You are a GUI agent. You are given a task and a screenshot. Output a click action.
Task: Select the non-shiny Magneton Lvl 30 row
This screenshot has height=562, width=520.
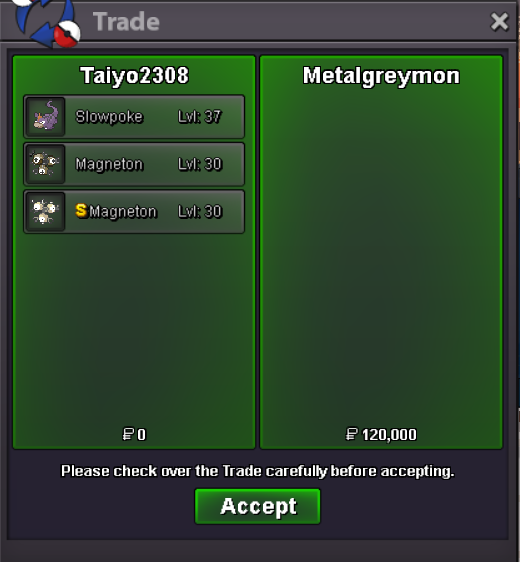(x=134, y=164)
